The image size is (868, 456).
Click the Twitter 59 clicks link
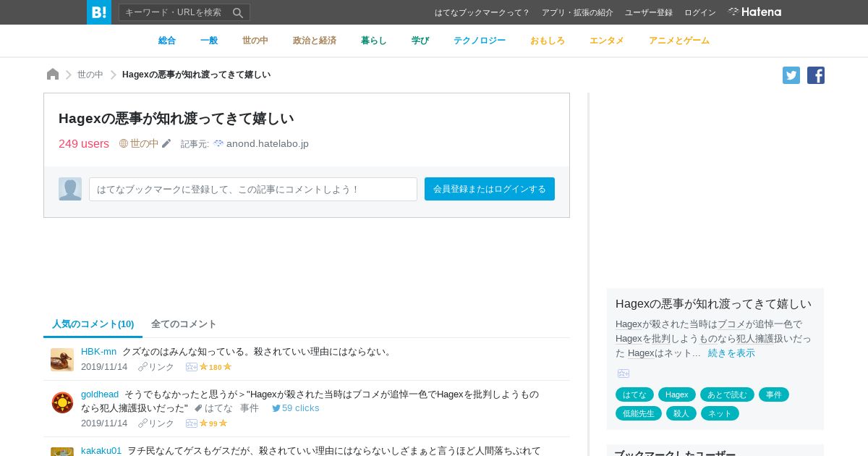click(x=296, y=408)
